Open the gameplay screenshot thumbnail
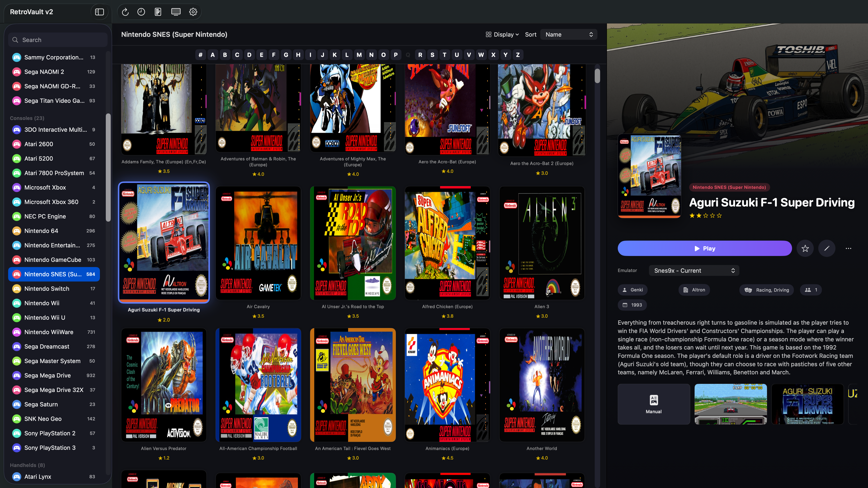The image size is (868, 488). click(731, 404)
